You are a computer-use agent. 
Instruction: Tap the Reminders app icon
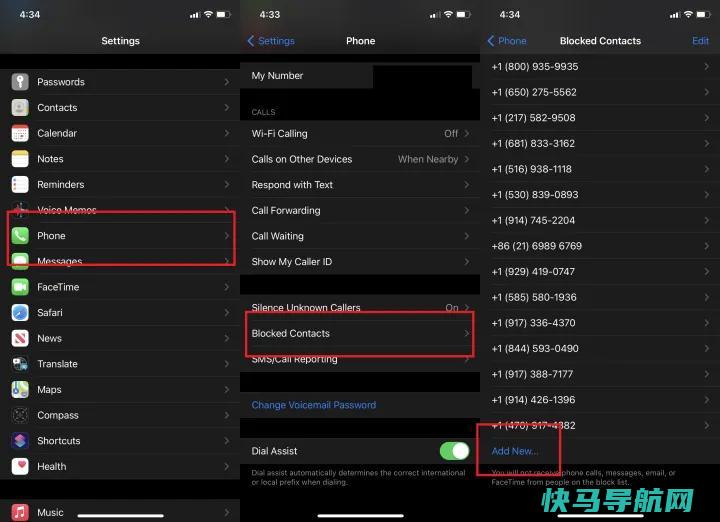[20, 185]
